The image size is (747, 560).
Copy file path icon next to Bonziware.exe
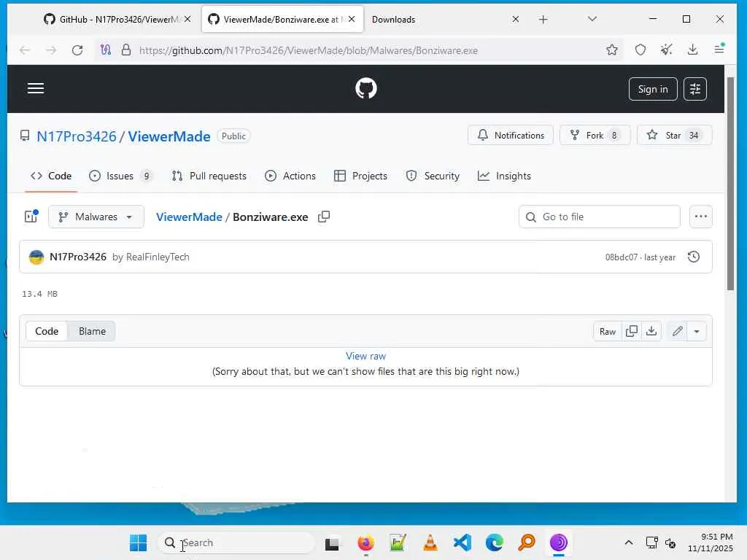[x=324, y=217]
